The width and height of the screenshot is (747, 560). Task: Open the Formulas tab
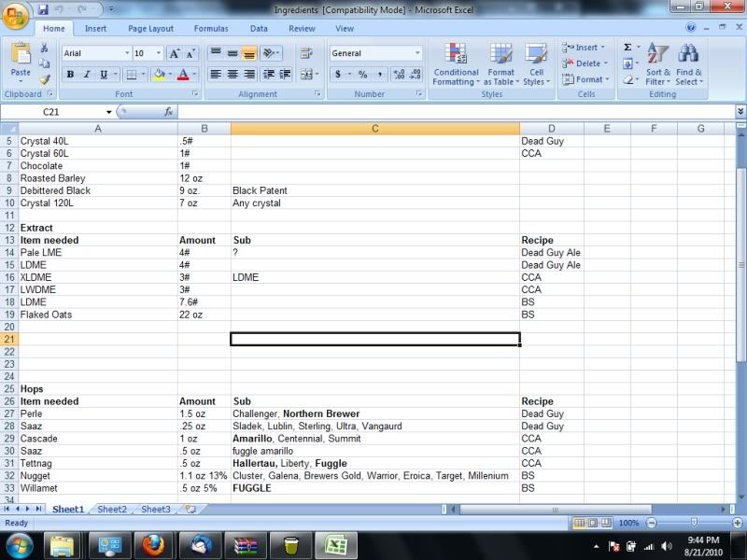click(211, 29)
